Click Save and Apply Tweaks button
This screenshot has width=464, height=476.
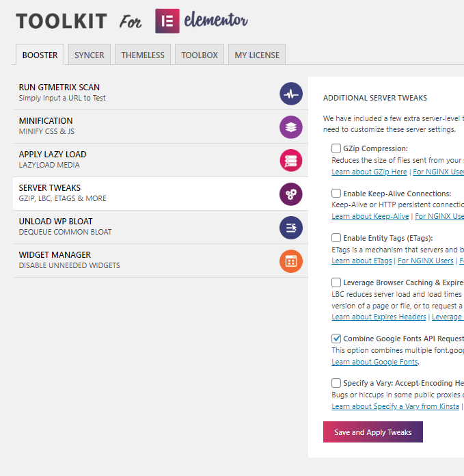[372, 432]
